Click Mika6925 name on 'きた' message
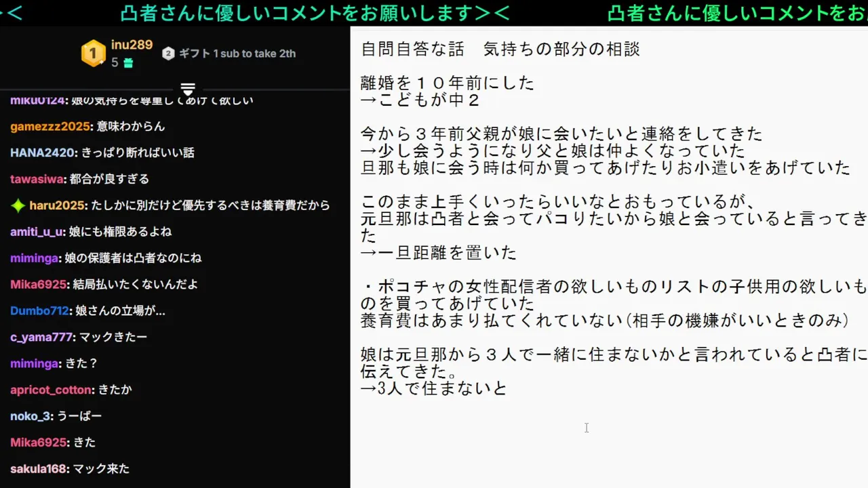868x488 pixels. [x=39, y=443]
